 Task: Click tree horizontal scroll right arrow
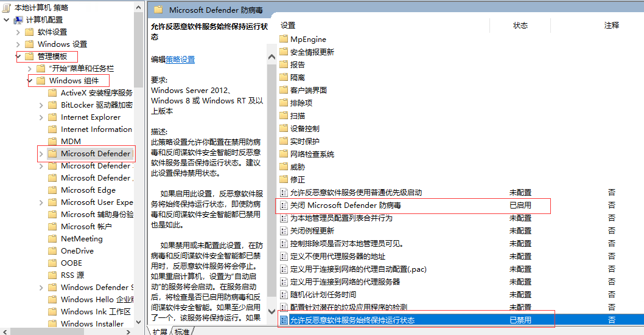(128, 331)
